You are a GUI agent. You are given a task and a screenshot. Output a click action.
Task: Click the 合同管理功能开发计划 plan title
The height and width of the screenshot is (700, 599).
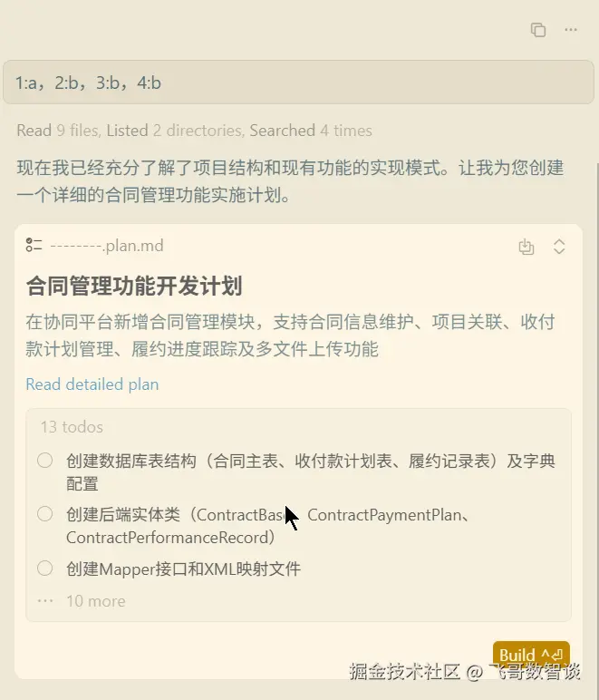tap(134, 287)
